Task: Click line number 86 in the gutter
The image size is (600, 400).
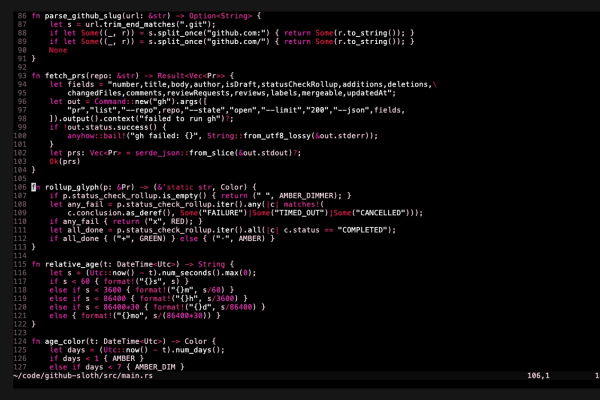Action: (x=22, y=16)
